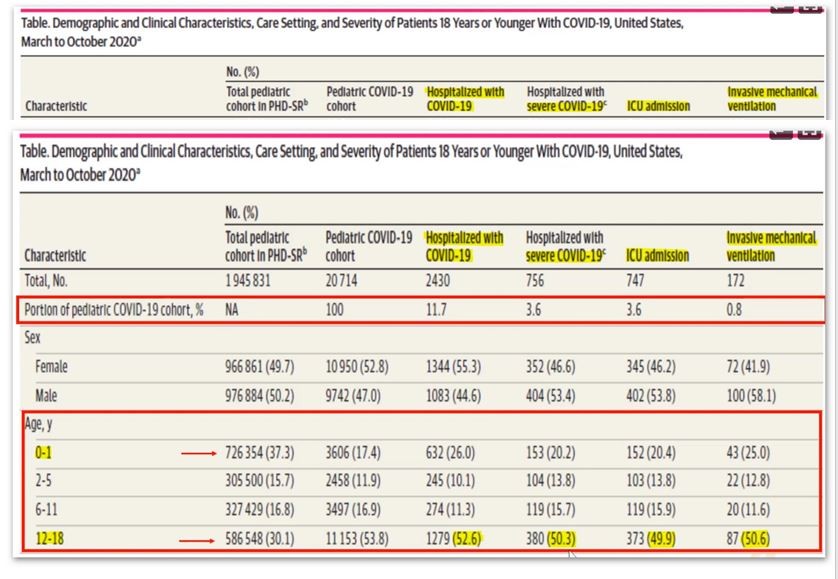Image resolution: width=838 pixels, height=579 pixels.
Task: Select highlighted 'Hospitalized with COVID-19' header in lower table
Action: (464, 246)
